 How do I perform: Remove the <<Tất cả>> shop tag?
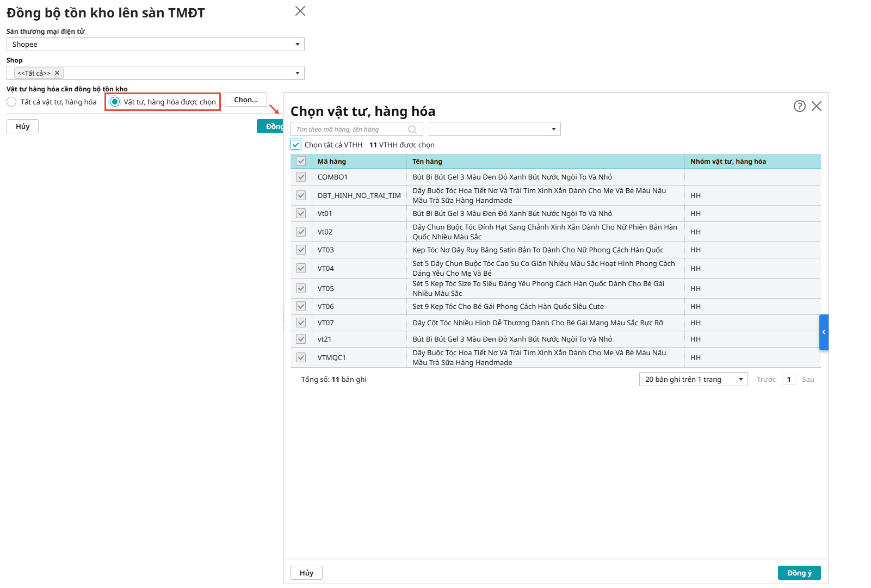(57, 73)
